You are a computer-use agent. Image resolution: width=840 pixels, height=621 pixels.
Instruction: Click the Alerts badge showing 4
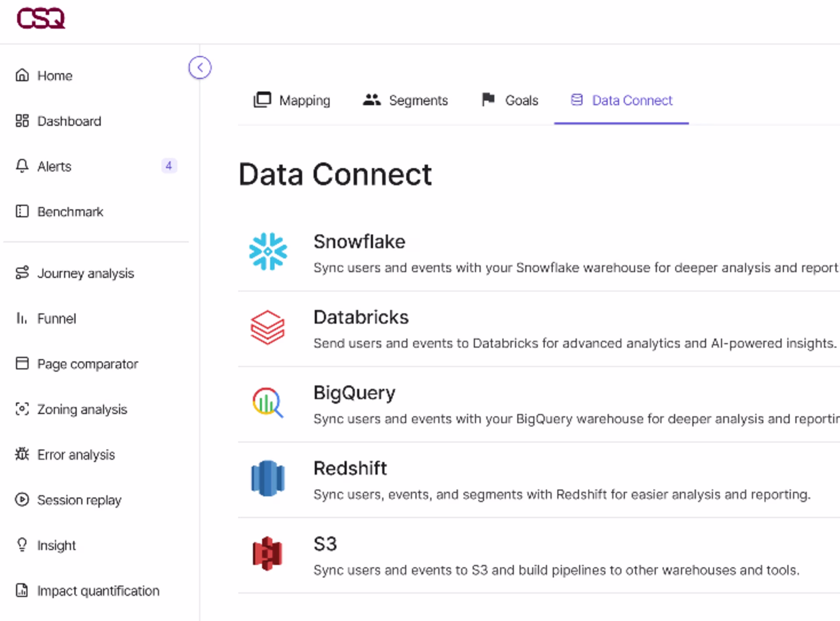pyautogui.click(x=169, y=166)
